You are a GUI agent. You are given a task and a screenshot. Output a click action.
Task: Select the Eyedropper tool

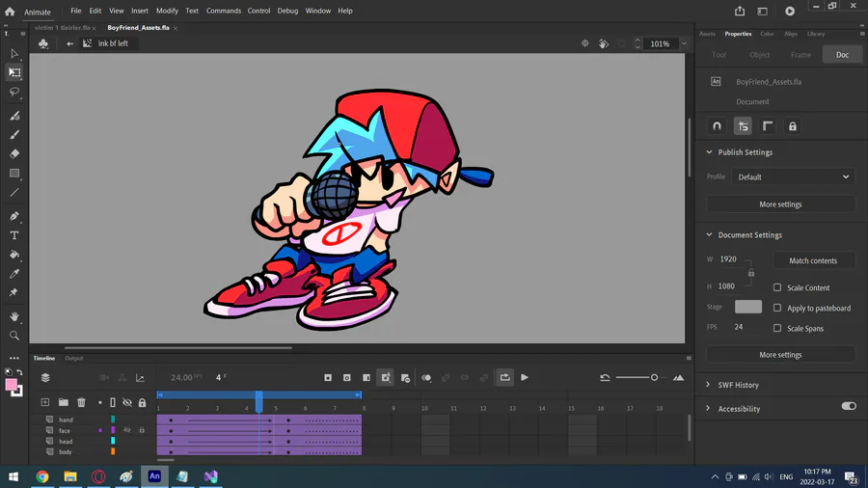[x=14, y=274]
